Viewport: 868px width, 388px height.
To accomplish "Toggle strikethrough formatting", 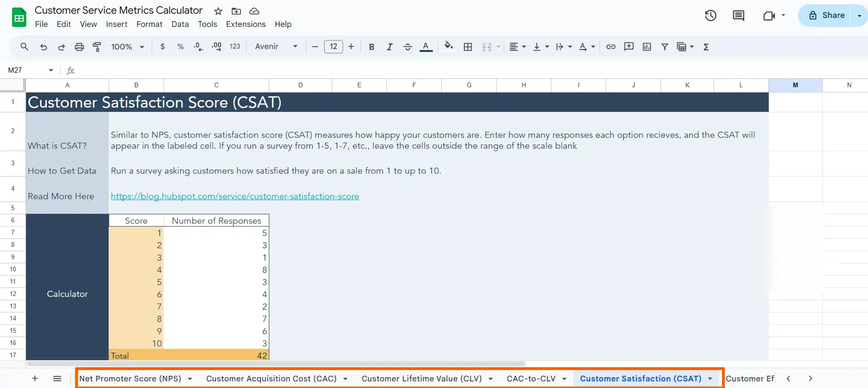I will click(407, 47).
